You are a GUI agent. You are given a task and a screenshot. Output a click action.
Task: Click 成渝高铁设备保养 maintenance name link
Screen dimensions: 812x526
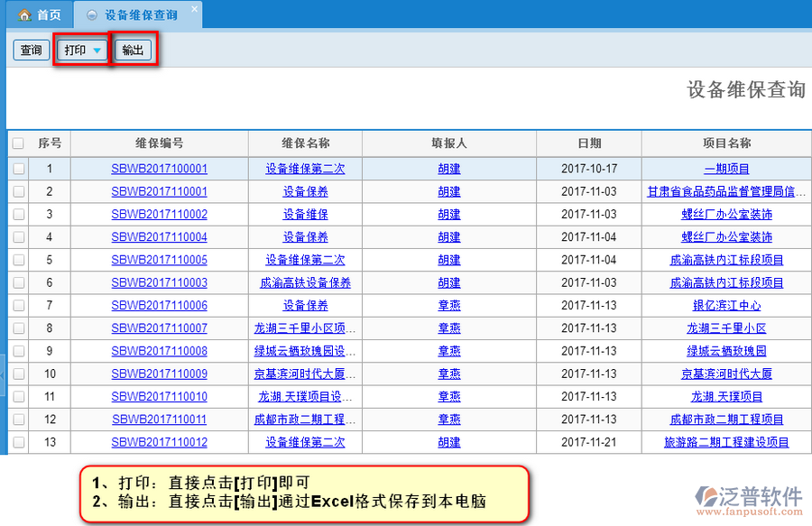point(305,282)
